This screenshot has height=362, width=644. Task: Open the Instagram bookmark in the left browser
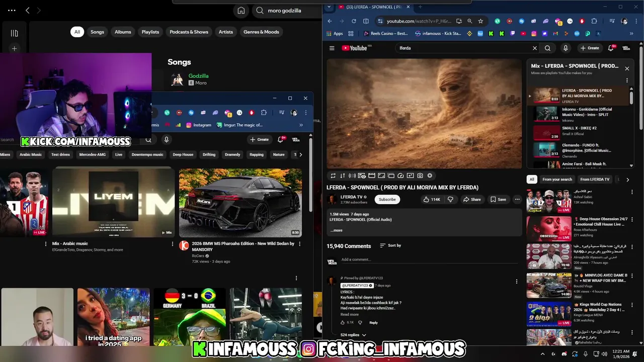click(199, 125)
